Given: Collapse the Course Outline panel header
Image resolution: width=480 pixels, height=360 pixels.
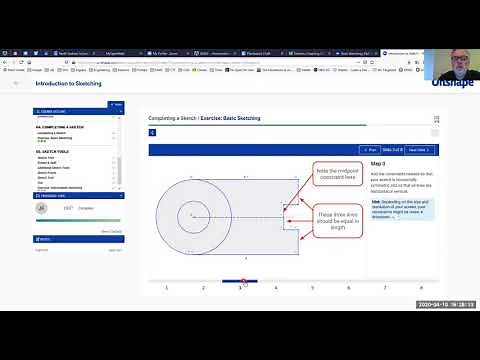Looking at the screenshot, I should pyautogui.click(x=79, y=111).
